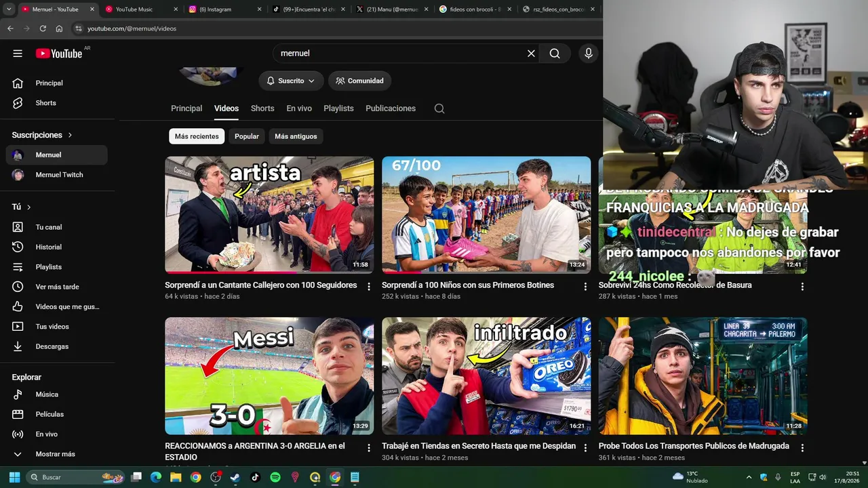Switch to the channel Publicaciones tab

tap(391, 108)
